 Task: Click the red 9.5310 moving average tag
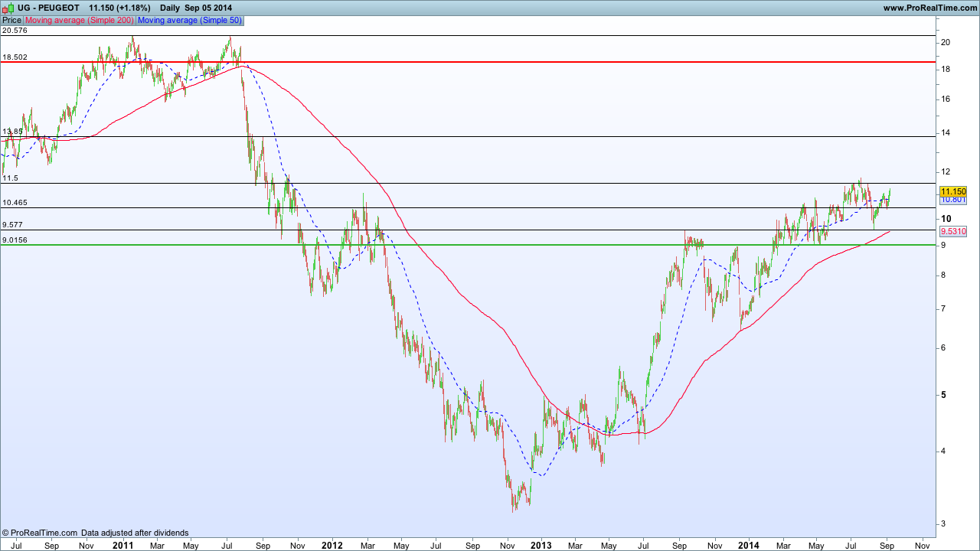953,231
